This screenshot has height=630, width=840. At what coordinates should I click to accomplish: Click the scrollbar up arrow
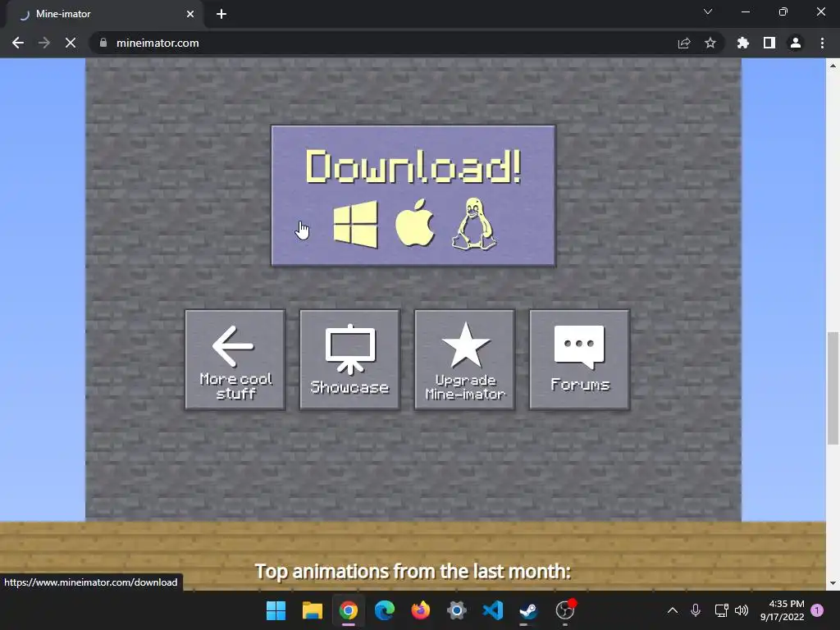pos(833,66)
